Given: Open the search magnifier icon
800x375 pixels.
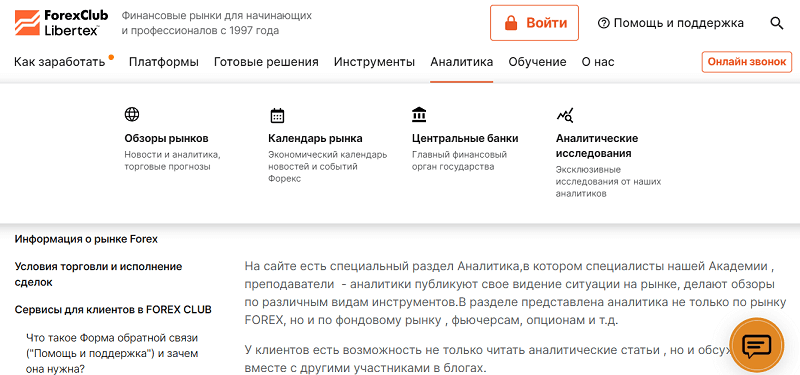Looking at the screenshot, I should (777, 23).
